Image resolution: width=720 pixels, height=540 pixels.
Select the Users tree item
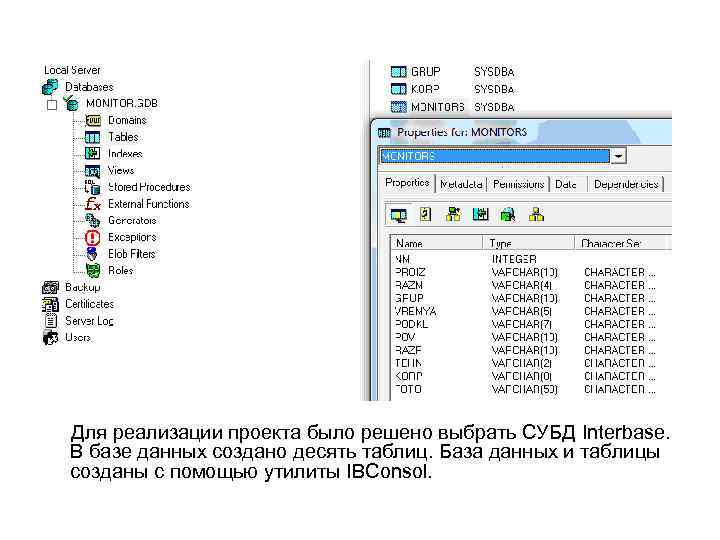coord(78,338)
